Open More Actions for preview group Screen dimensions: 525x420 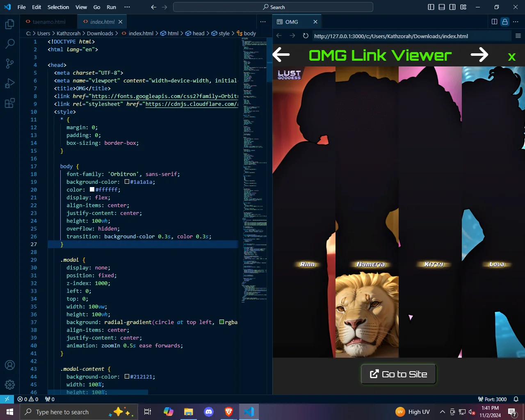(x=516, y=22)
